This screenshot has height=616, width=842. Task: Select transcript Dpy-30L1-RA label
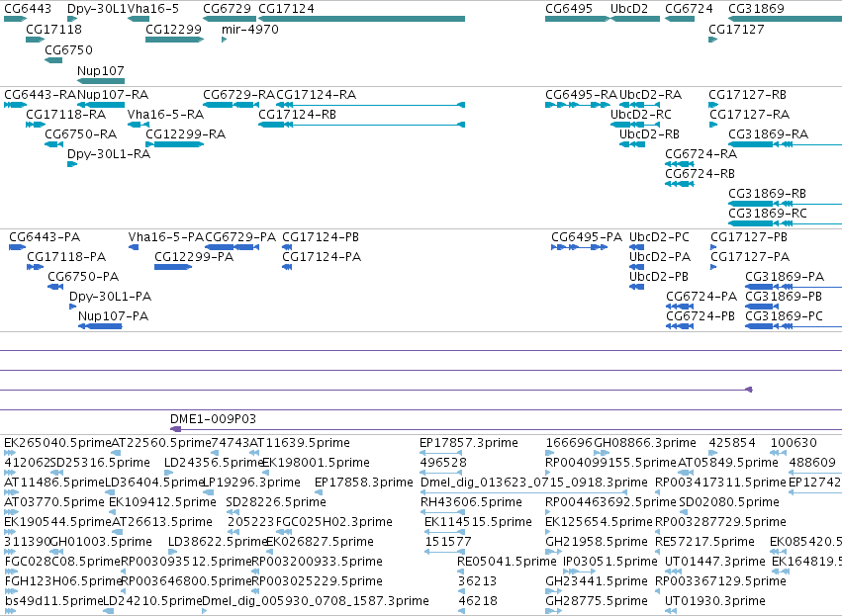click(109, 154)
